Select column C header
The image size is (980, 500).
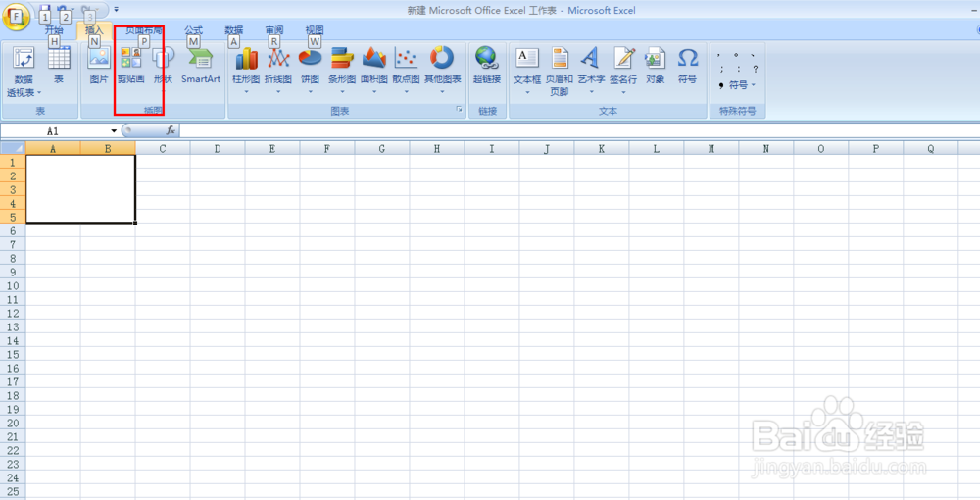163,148
